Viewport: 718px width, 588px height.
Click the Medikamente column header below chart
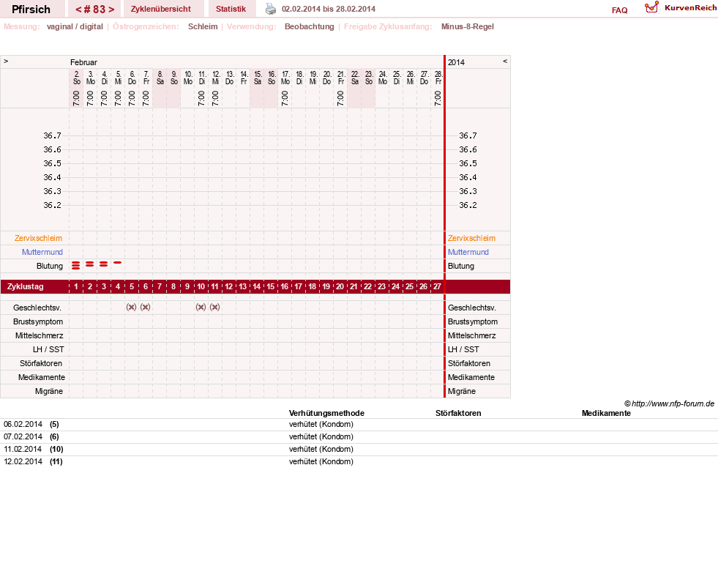click(x=606, y=413)
